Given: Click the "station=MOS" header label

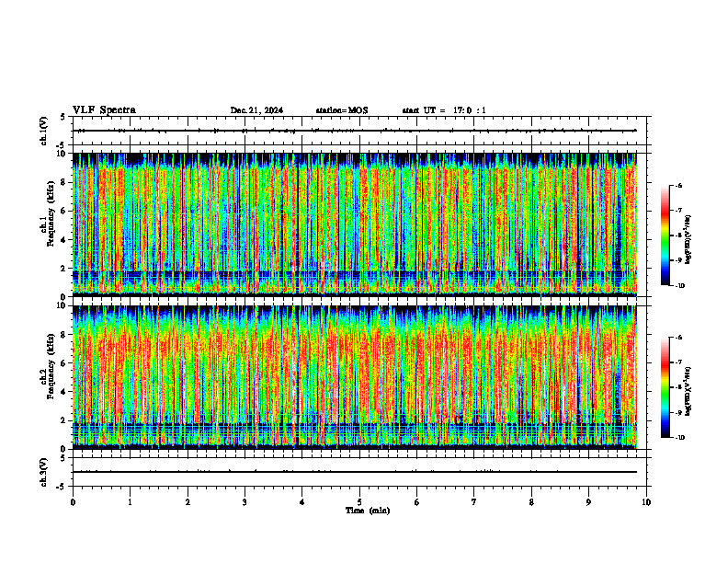Looking at the screenshot, I should click(x=342, y=110).
